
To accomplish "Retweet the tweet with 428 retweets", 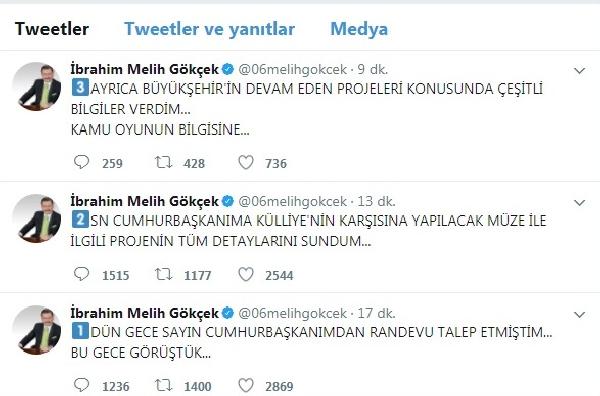I will (x=163, y=162).
